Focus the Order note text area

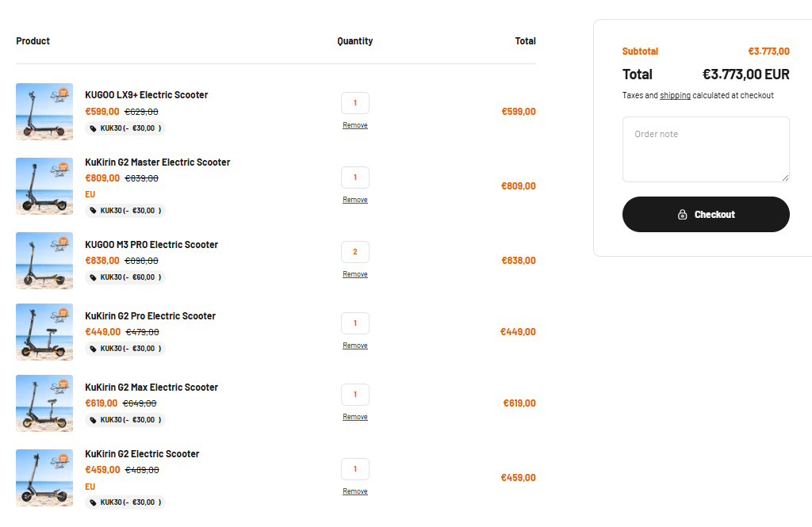tap(706, 150)
